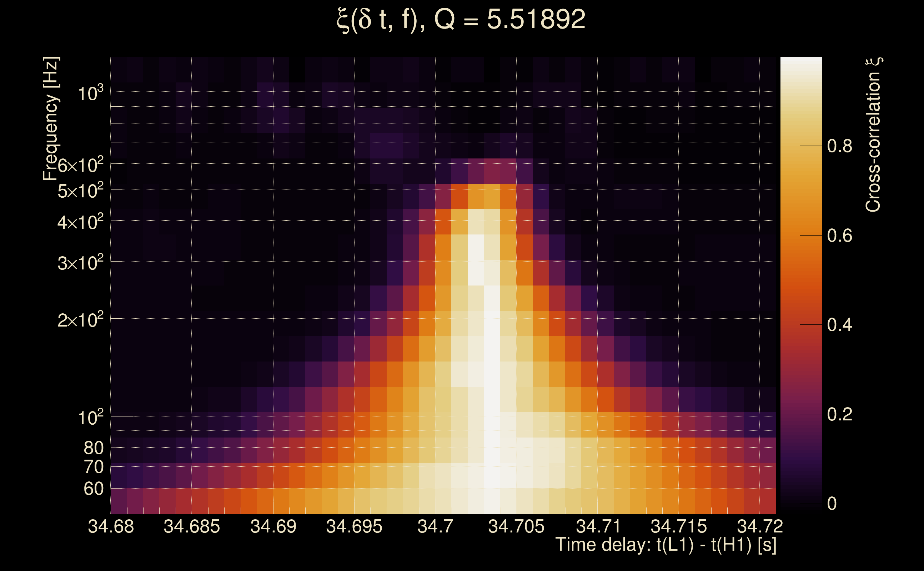Click the 0 label at the colorbar bottom
The height and width of the screenshot is (571, 924).
pos(832,504)
